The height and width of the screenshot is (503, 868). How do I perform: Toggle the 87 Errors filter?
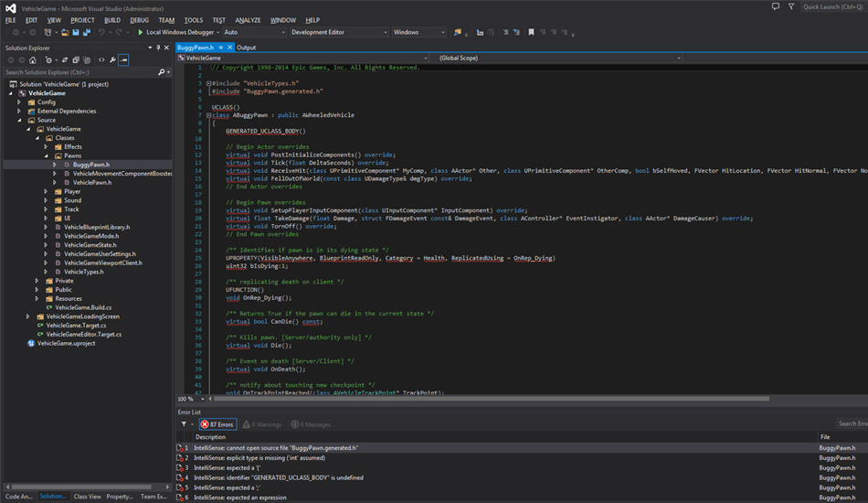point(217,424)
